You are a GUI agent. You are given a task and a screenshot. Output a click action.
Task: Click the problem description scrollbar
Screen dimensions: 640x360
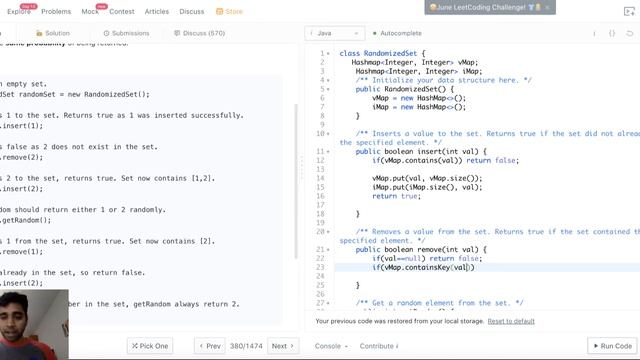pos(296,181)
